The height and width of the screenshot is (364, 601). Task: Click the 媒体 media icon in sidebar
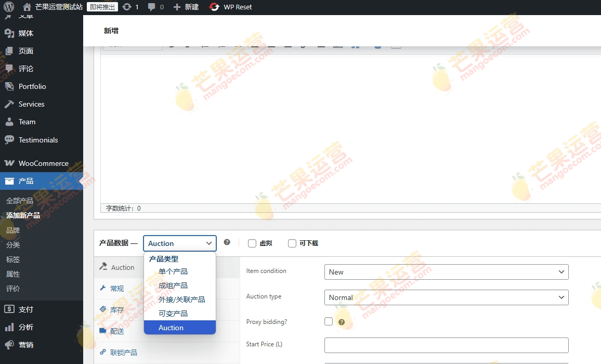pyautogui.click(x=9, y=33)
